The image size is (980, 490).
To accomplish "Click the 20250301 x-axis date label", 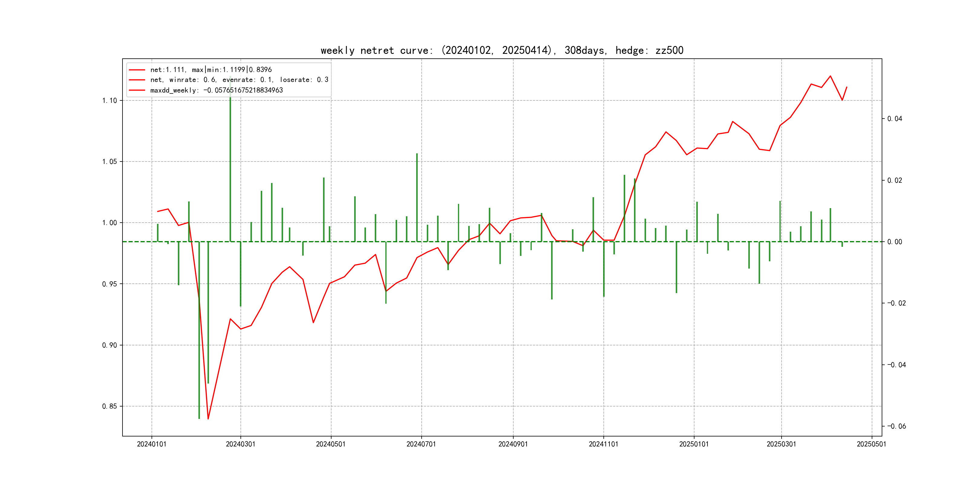I will [x=781, y=444].
